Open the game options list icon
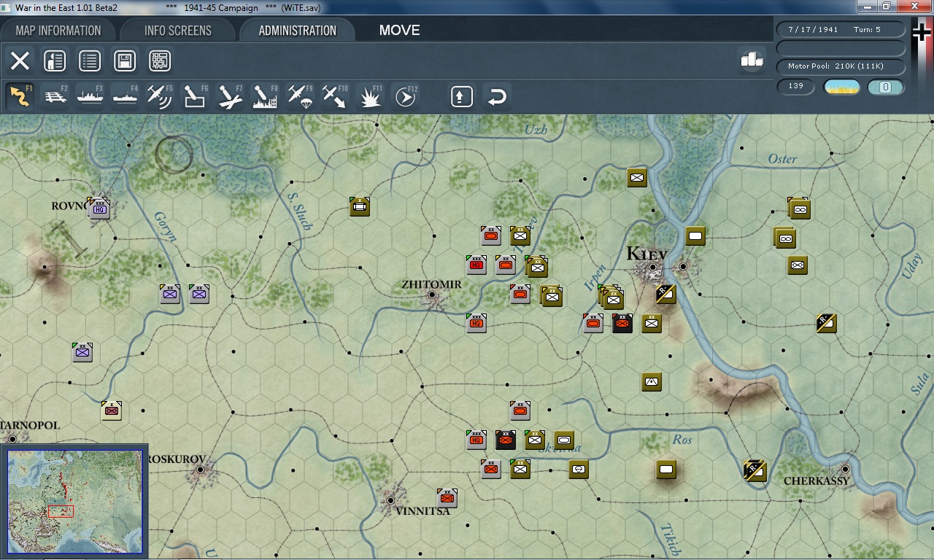Viewport: 934px width, 560px height. pyautogui.click(x=90, y=61)
